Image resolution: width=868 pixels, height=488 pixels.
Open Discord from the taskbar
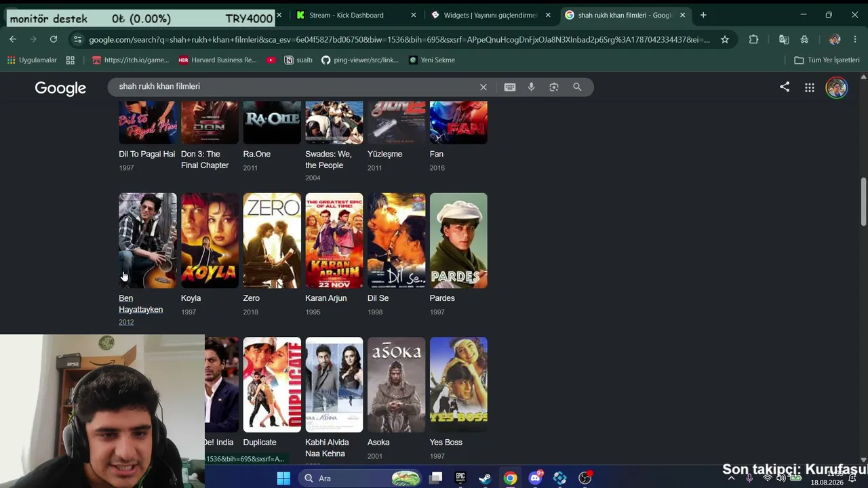(535, 478)
